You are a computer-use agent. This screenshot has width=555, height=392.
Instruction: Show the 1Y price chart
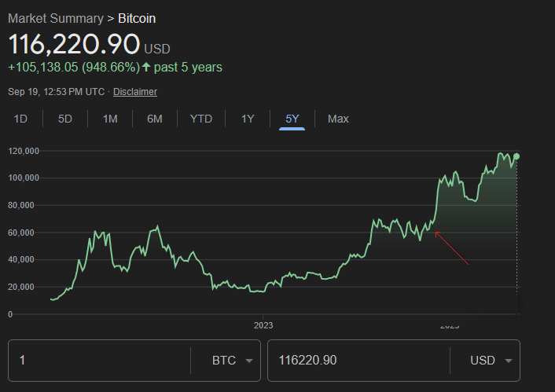pos(248,119)
